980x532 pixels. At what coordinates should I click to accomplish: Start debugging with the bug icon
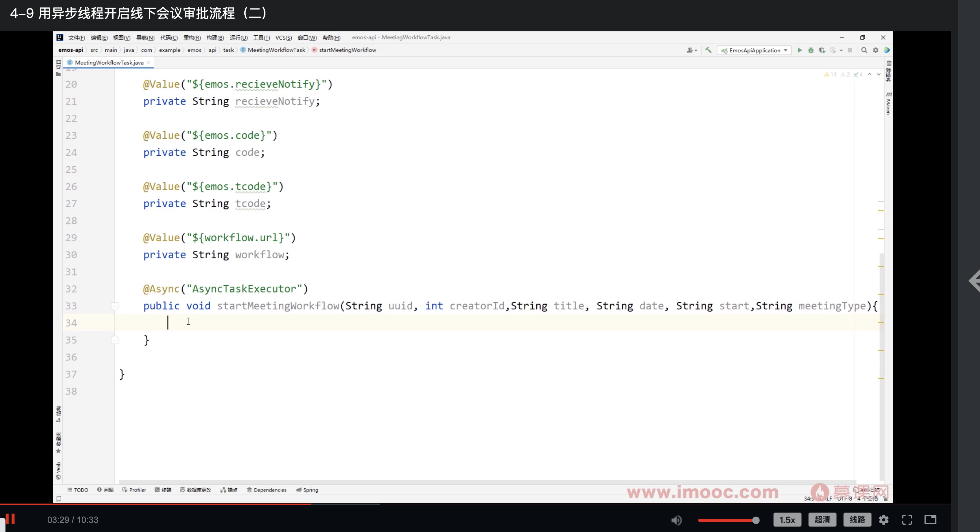coord(811,50)
